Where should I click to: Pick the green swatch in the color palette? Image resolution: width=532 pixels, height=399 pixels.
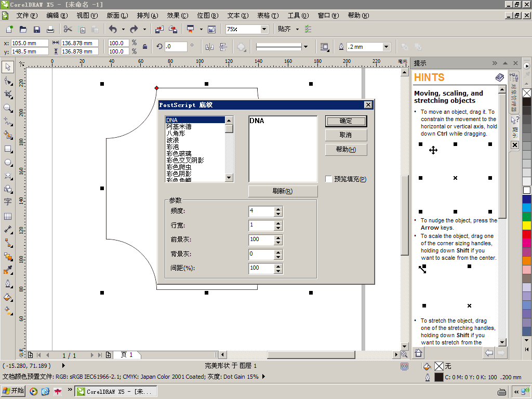[527, 217]
